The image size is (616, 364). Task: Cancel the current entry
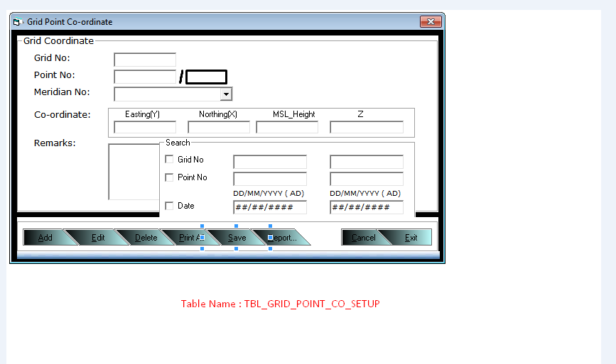(363, 238)
